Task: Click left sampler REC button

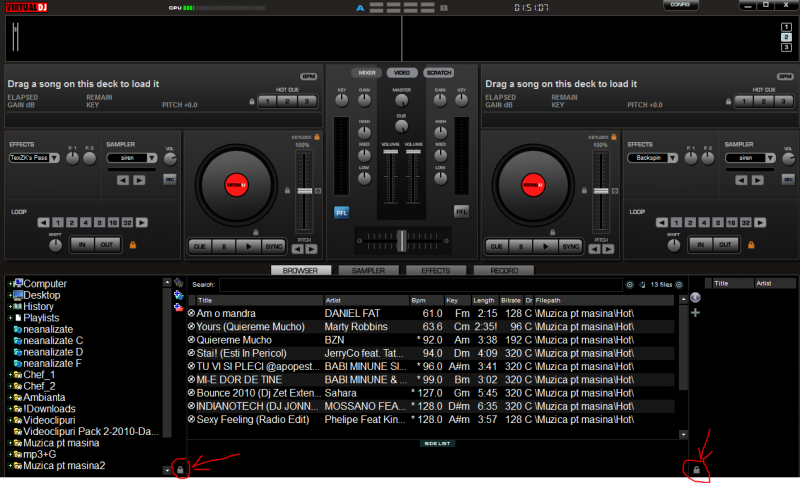Action: (169, 180)
